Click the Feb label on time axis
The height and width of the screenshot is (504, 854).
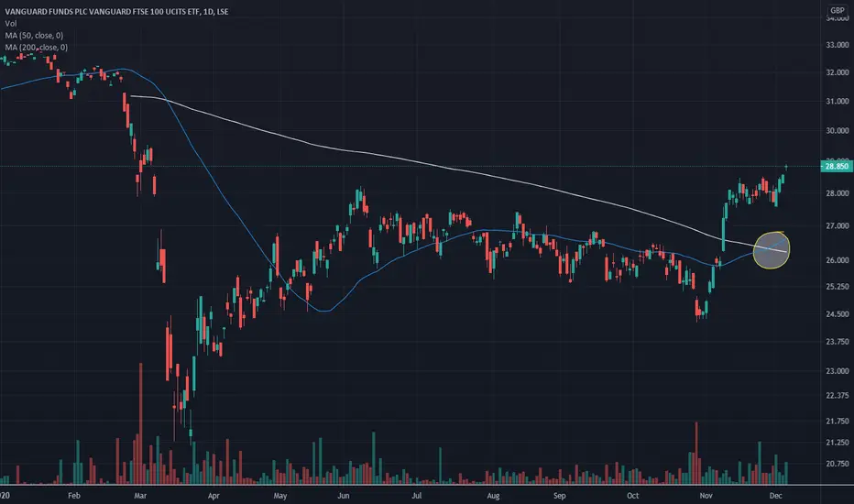(74, 496)
